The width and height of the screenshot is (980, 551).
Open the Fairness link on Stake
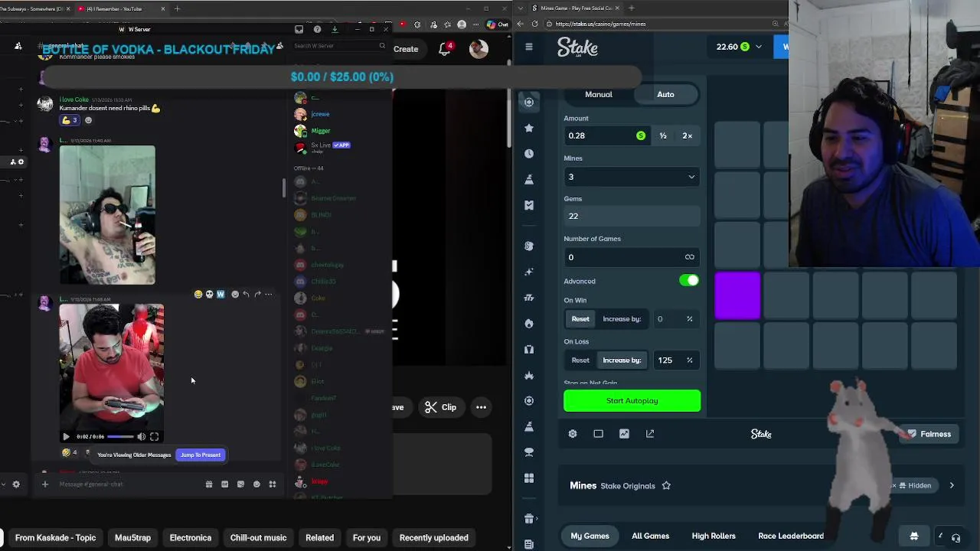[928, 434]
